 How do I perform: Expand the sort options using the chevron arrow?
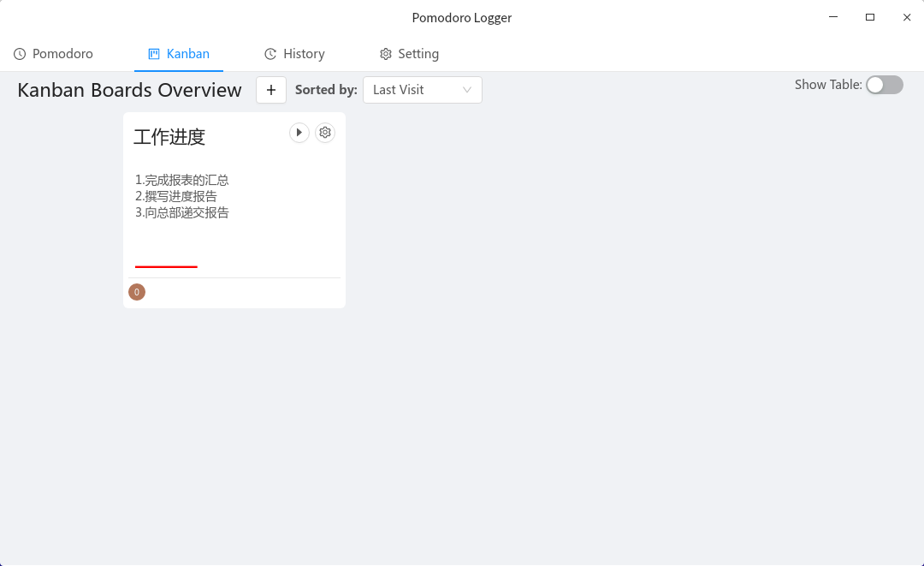467,90
